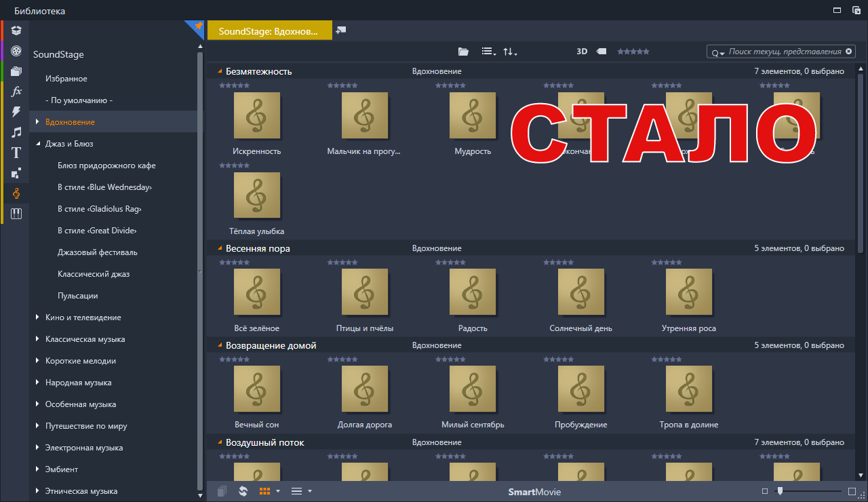Open search options magnifier dropdown

717,52
